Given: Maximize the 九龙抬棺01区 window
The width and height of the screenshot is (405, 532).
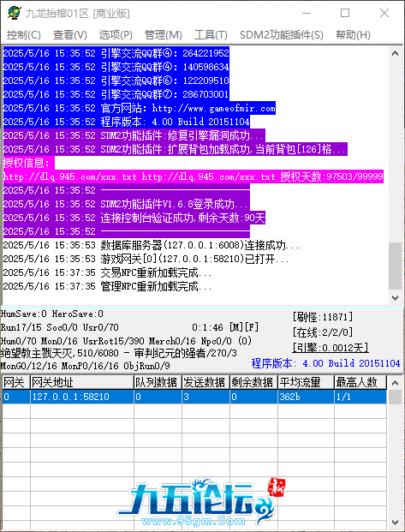Looking at the screenshot, I should tap(345, 13).
